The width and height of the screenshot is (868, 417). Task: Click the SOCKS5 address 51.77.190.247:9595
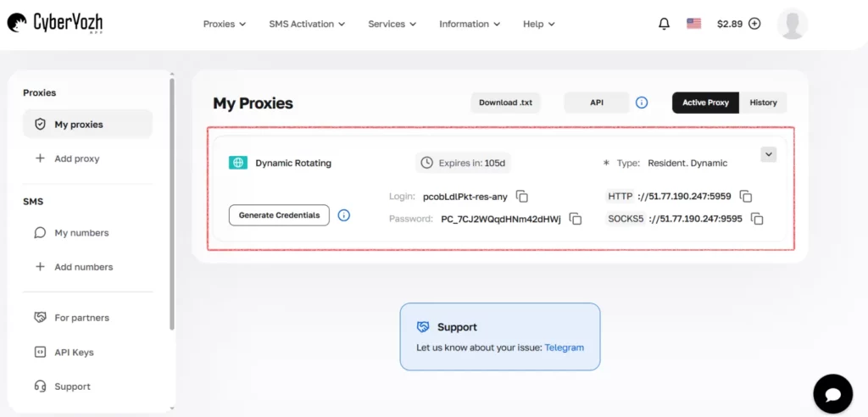(695, 219)
